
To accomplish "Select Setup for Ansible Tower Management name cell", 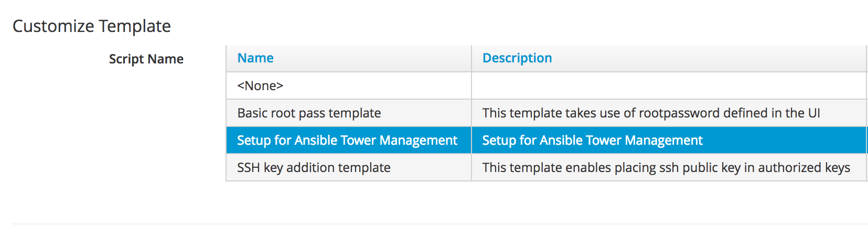I will click(x=347, y=141).
